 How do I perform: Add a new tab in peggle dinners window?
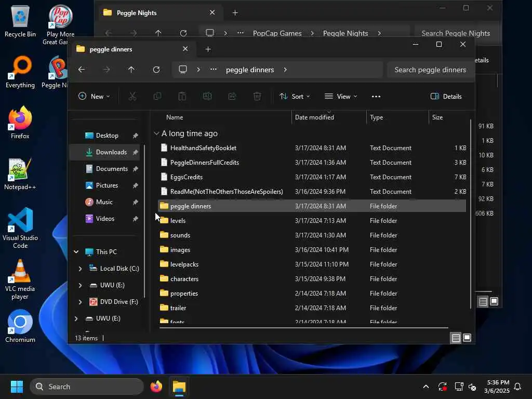coord(208,49)
